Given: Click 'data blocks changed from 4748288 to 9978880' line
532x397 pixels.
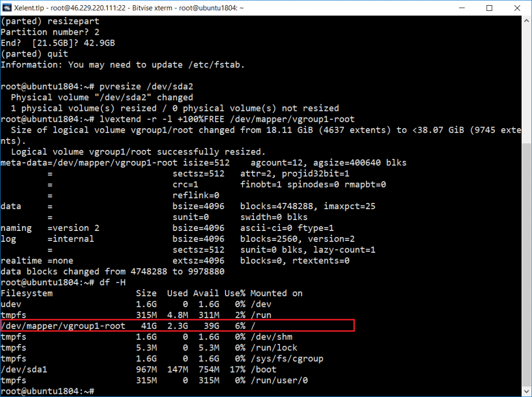Looking at the screenshot, I should 112,271.
